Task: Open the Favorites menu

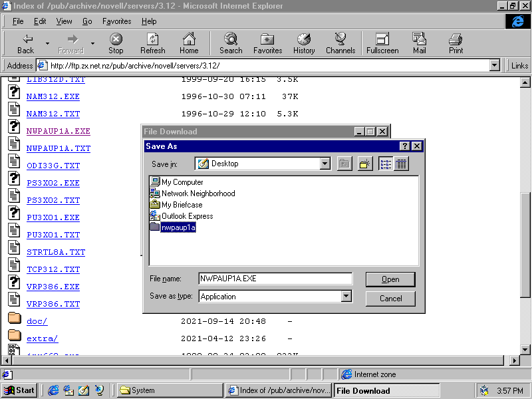Action: pos(117,21)
